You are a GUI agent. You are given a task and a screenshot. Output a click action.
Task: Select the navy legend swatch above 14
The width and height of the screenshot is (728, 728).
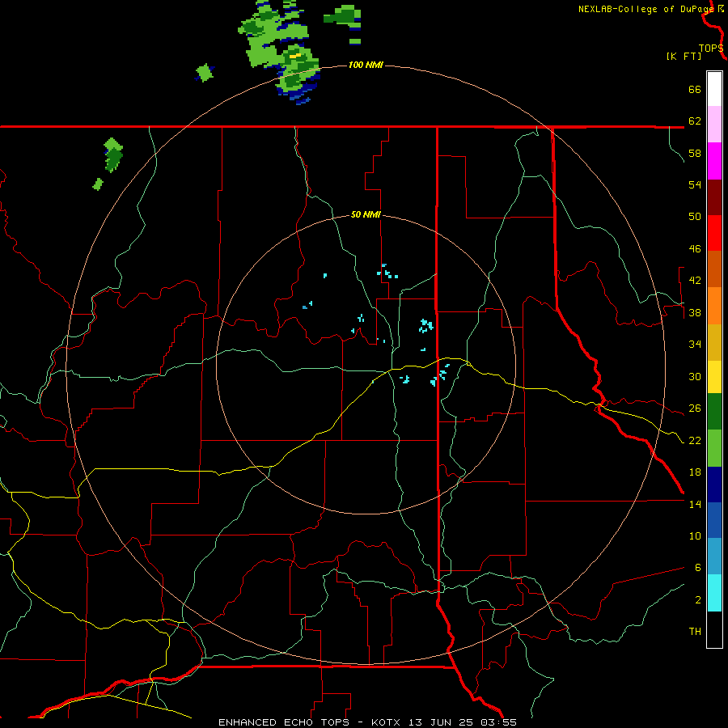coord(714,485)
